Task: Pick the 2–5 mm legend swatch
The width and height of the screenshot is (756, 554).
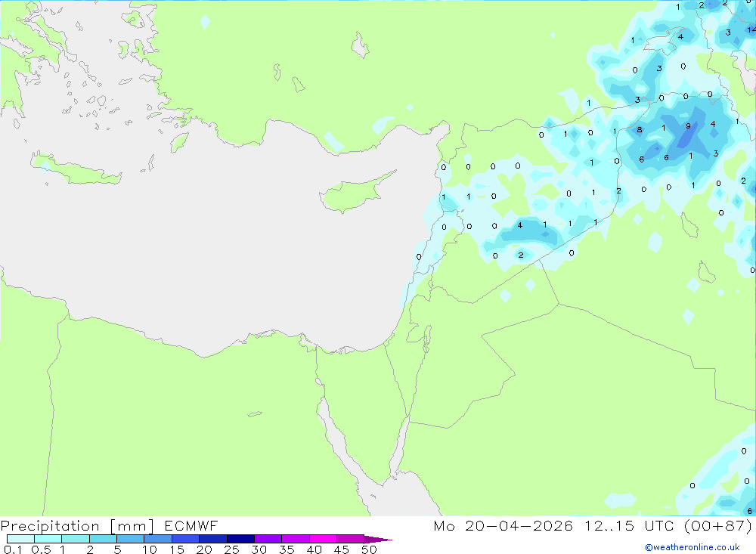Action: point(103,539)
